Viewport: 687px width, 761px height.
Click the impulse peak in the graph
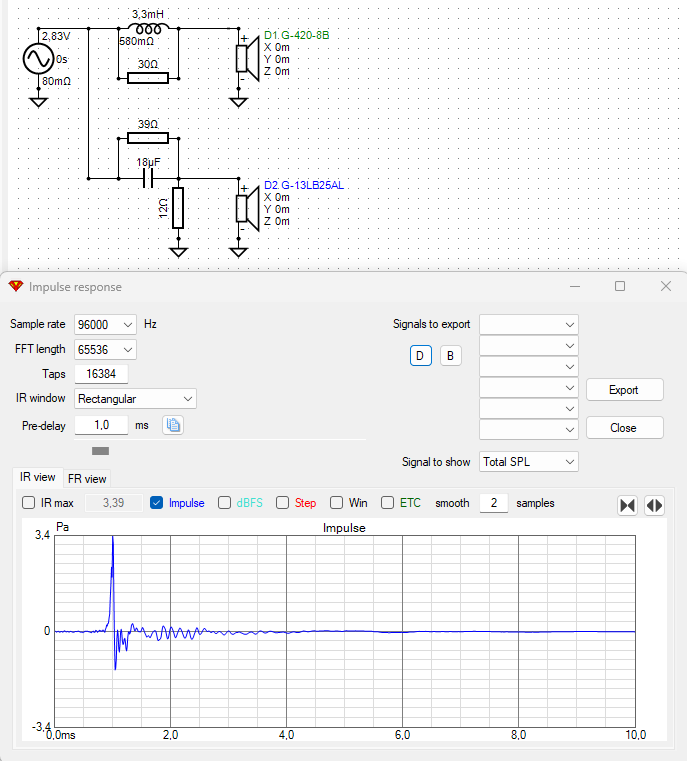click(x=113, y=539)
